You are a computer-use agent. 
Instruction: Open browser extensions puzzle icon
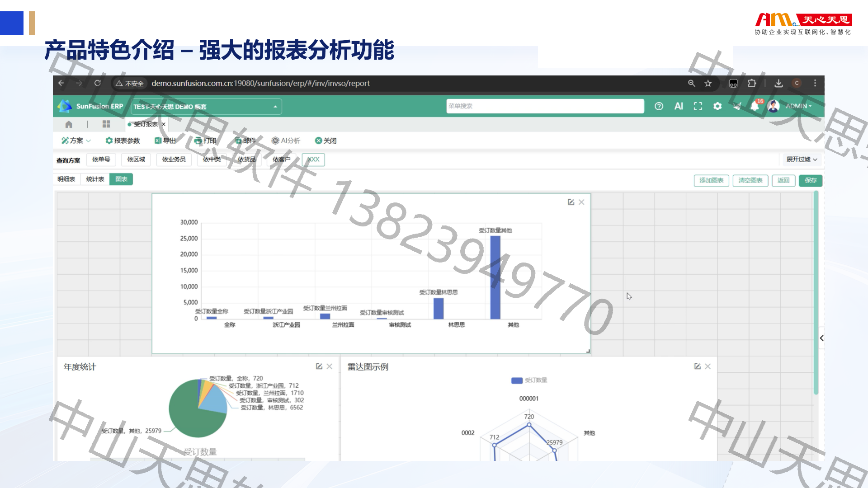coord(752,83)
